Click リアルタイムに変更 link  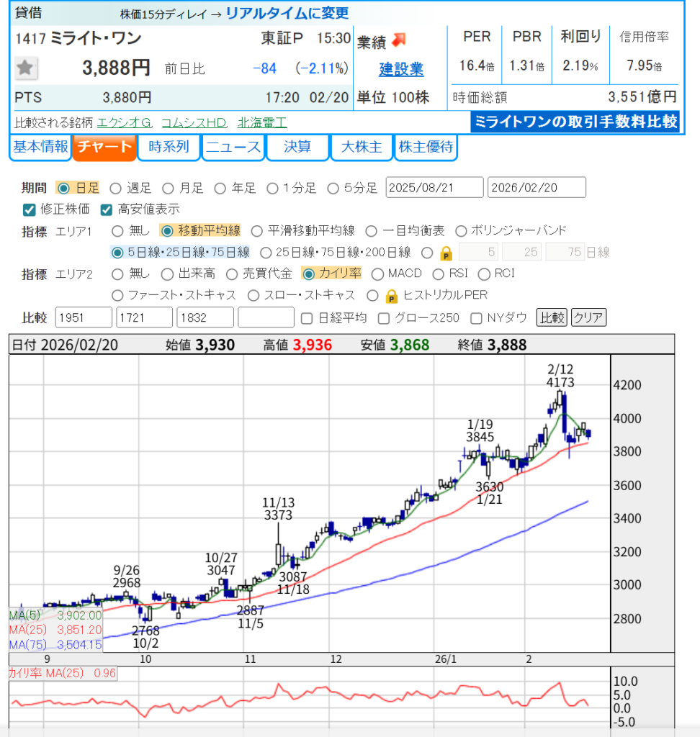287,13
